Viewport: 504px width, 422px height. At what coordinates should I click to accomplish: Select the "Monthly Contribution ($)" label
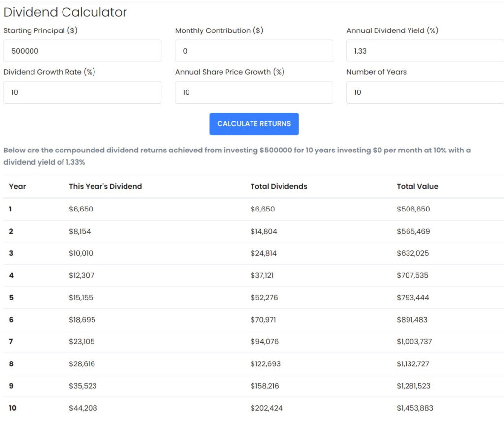[219, 30]
